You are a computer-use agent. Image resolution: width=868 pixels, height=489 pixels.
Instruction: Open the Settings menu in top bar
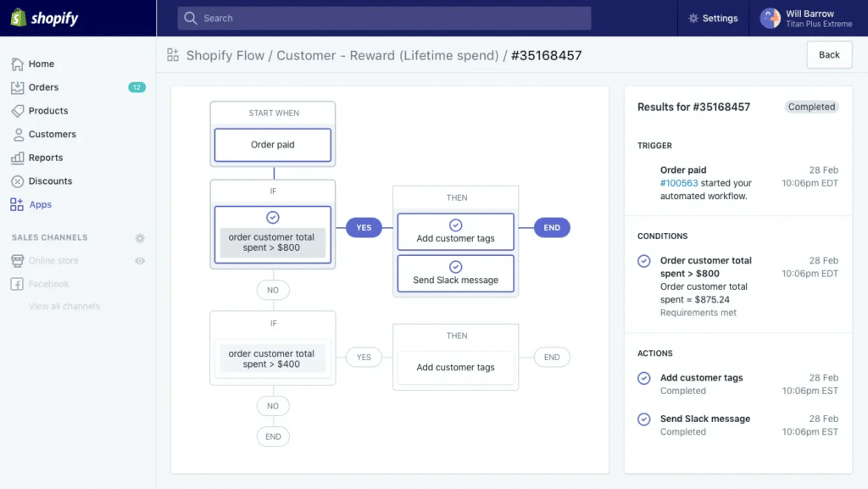pos(713,18)
